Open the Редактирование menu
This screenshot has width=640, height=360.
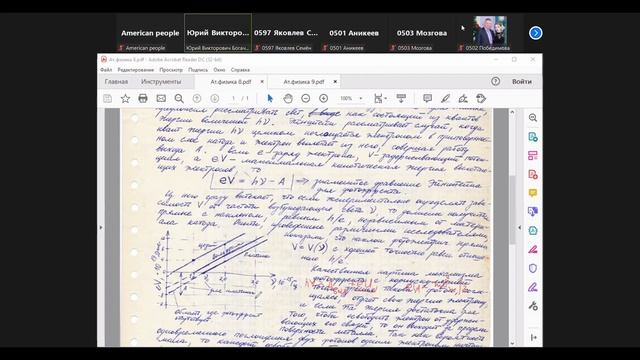[x=136, y=70]
